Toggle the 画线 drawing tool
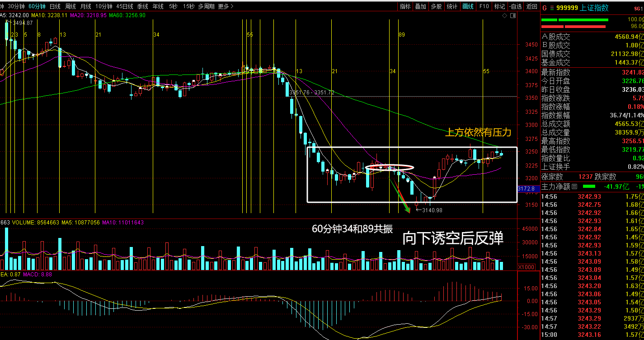The height and width of the screenshot is (340, 644). [x=468, y=6]
